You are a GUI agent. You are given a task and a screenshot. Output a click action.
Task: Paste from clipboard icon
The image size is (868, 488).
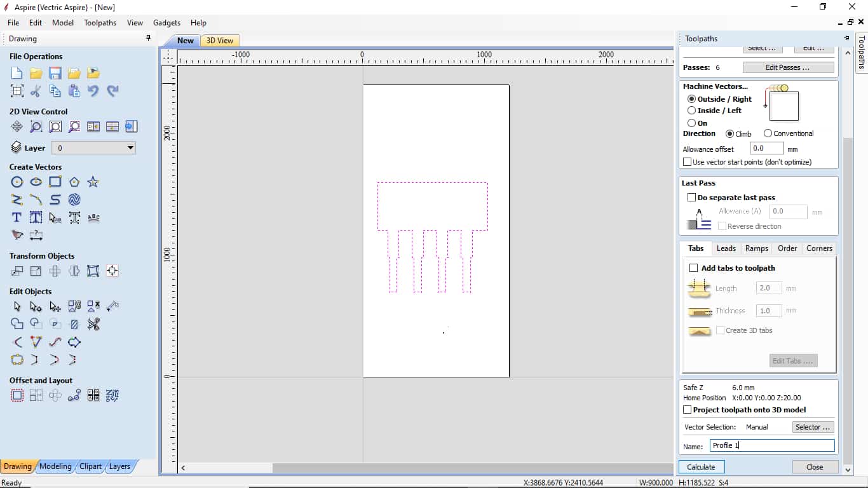tap(74, 91)
